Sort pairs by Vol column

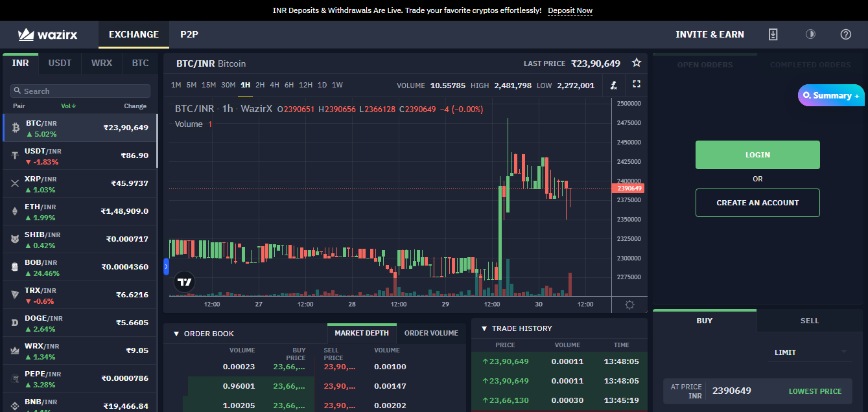pos(69,106)
